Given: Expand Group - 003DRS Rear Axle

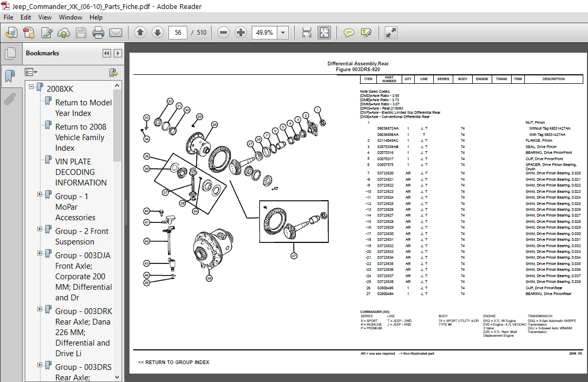Looking at the screenshot, I should 40,365.
